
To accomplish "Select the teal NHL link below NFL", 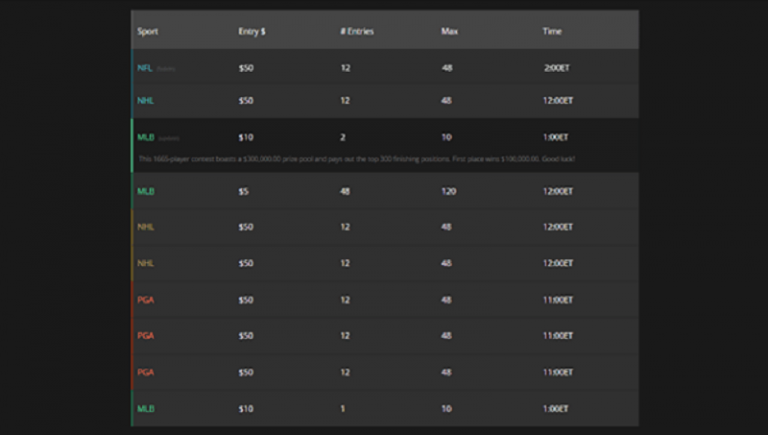I will [146, 101].
